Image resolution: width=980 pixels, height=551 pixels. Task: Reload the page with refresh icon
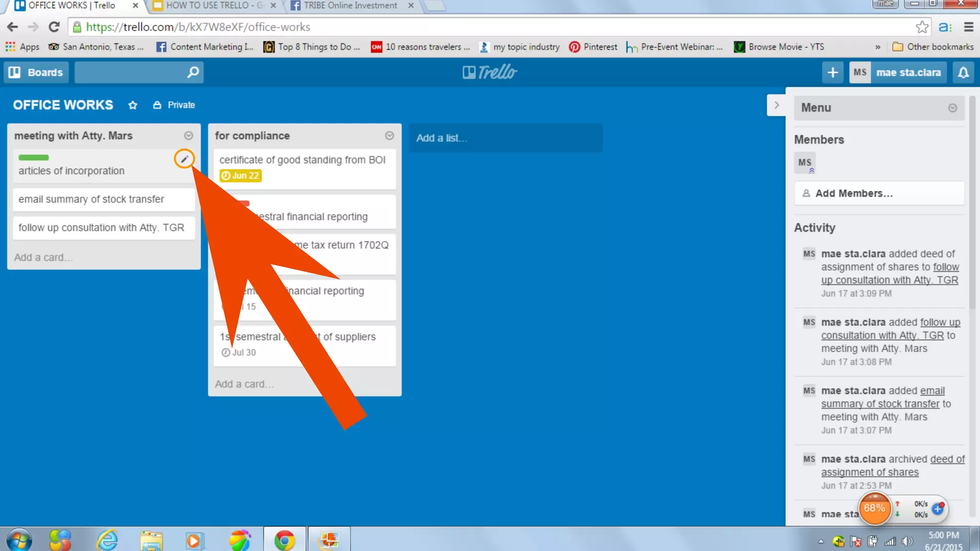(x=54, y=27)
